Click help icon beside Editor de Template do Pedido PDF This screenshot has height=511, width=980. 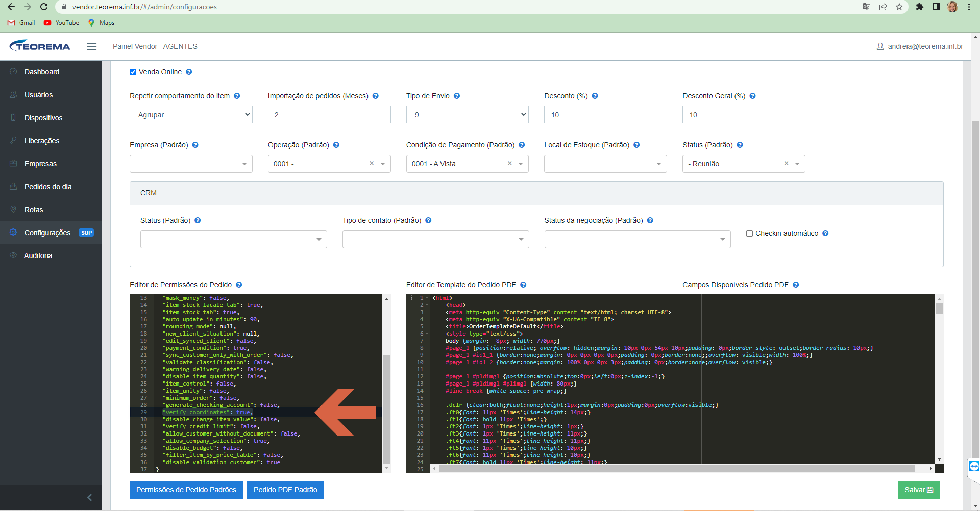(x=523, y=285)
